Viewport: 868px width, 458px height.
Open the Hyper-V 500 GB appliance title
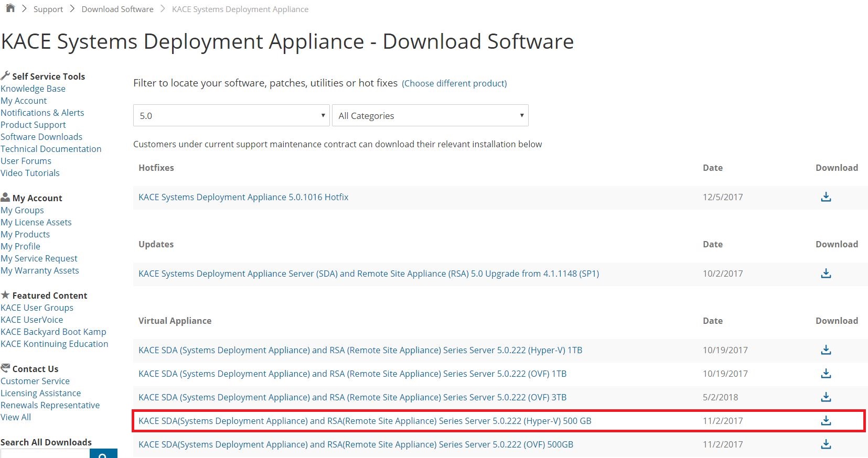(365, 421)
